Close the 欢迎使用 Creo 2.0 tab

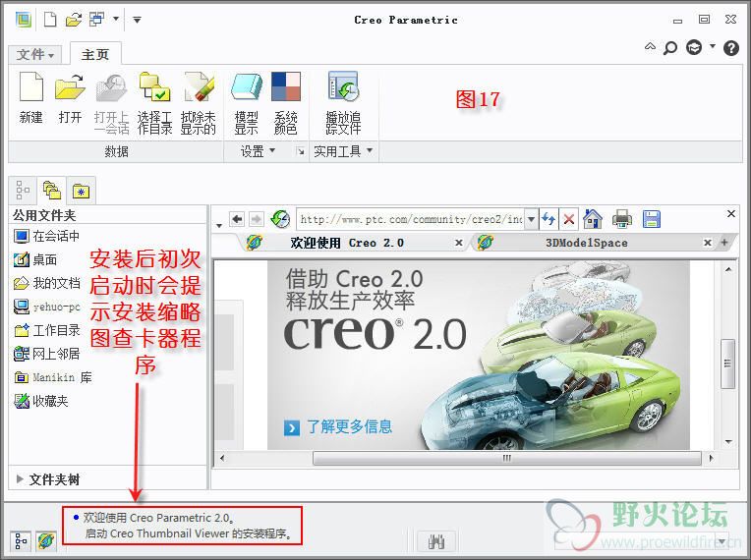(458, 243)
